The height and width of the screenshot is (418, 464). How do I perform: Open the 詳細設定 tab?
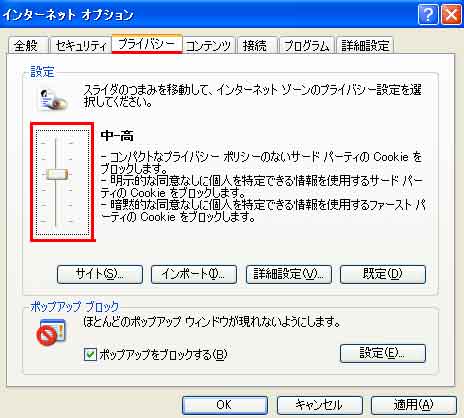click(x=365, y=45)
